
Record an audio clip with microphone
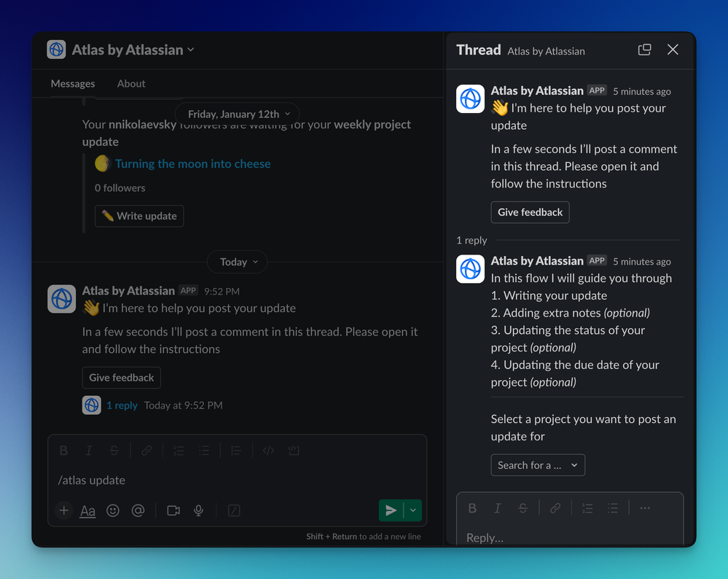(199, 510)
